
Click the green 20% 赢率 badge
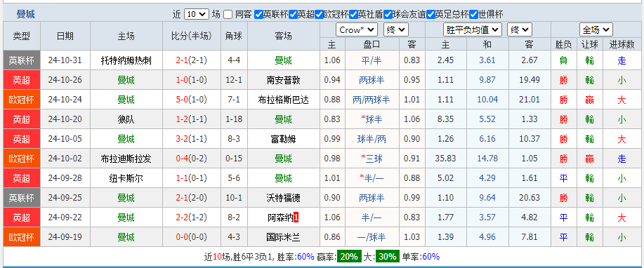[x=350, y=257]
